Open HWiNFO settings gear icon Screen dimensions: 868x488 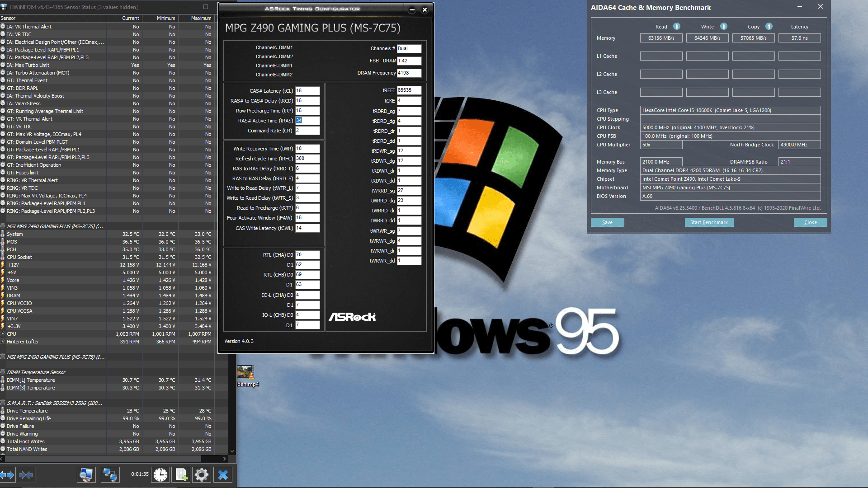(202, 475)
